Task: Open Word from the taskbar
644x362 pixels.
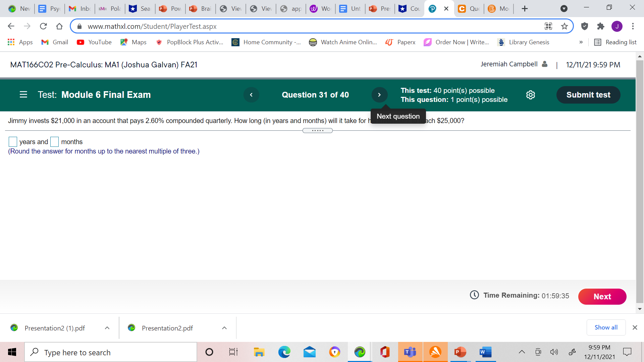Action: [x=485, y=352]
